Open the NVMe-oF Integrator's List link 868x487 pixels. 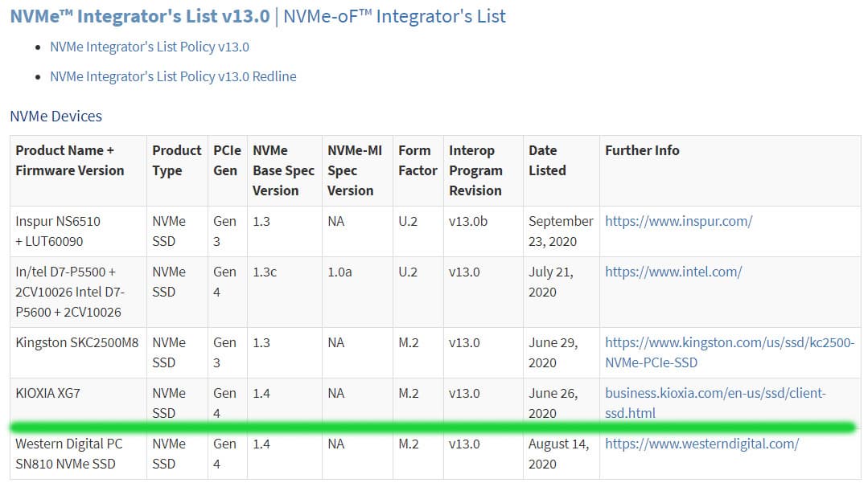(x=395, y=16)
